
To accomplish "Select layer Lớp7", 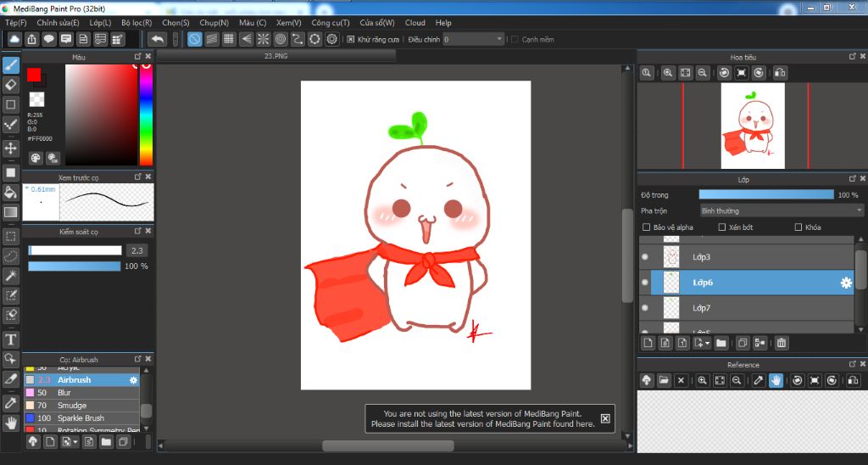I will 747,308.
